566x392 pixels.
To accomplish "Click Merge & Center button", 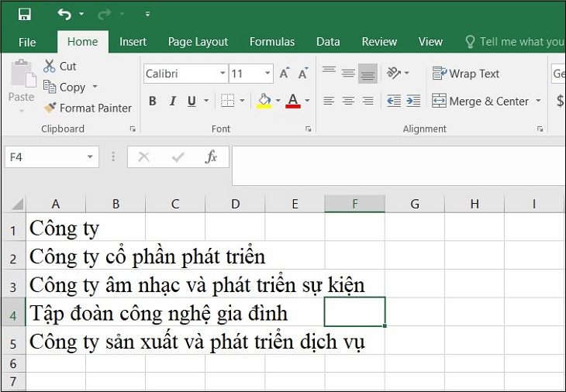I will 481,101.
